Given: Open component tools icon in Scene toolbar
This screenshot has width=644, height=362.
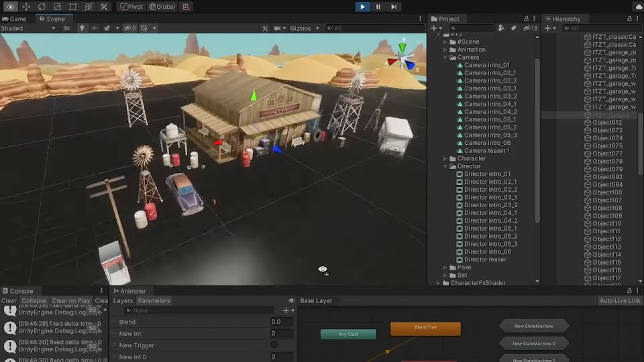Looking at the screenshot, I should pos(265,28).
